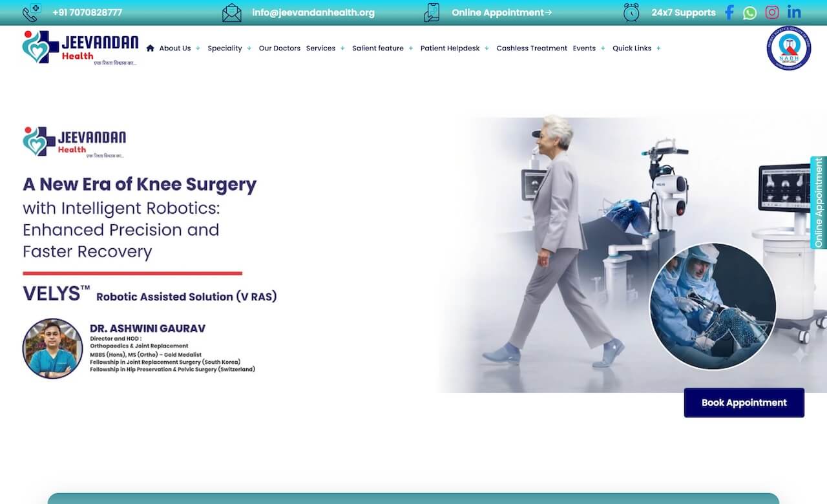Open the Patient Helpdesk menu
Image resolution: width=827 pixels, height=504 pixels.
click(x=450, y=48)
